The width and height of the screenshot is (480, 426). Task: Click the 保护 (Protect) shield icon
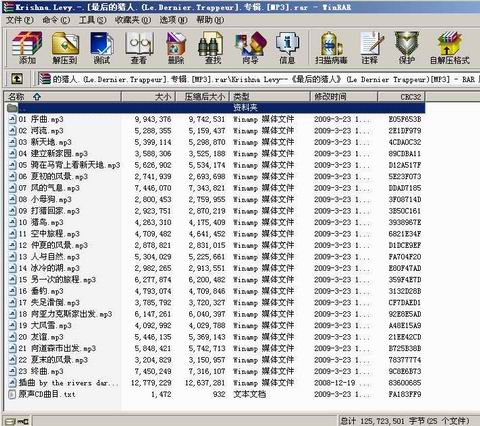click(x=407, y=47)
